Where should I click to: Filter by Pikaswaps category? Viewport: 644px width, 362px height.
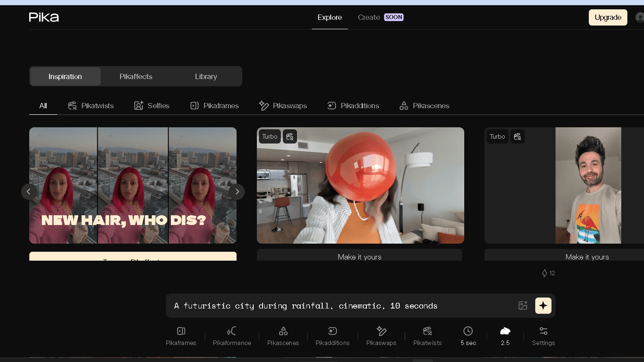tap(283, 106)
